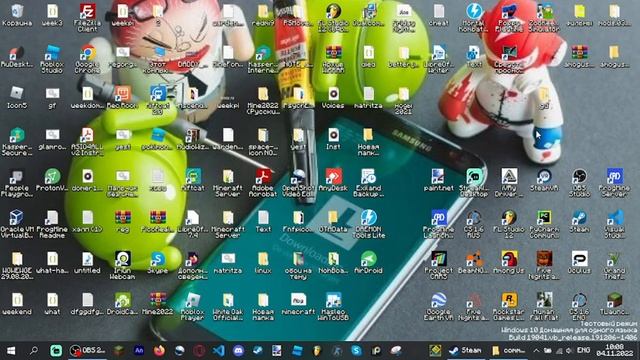Open Streamlabs Desktop shortcut
The image size is (640, 360).
474,183
